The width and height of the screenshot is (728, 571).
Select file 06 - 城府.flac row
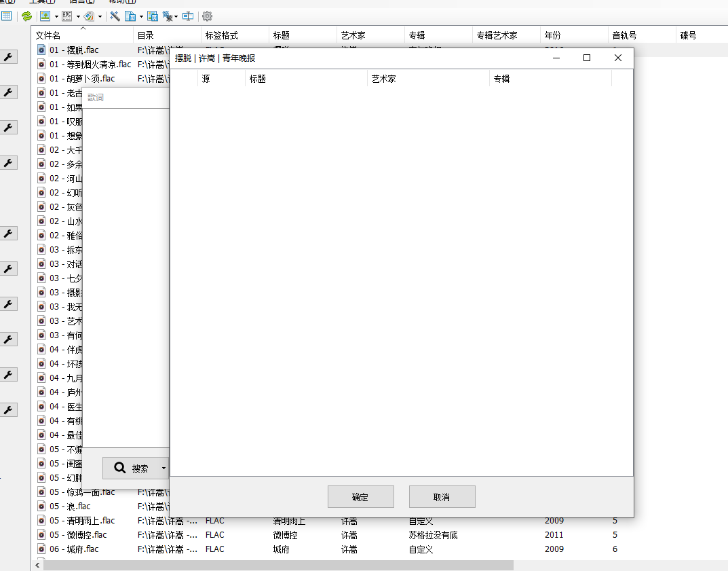[74, 549]
